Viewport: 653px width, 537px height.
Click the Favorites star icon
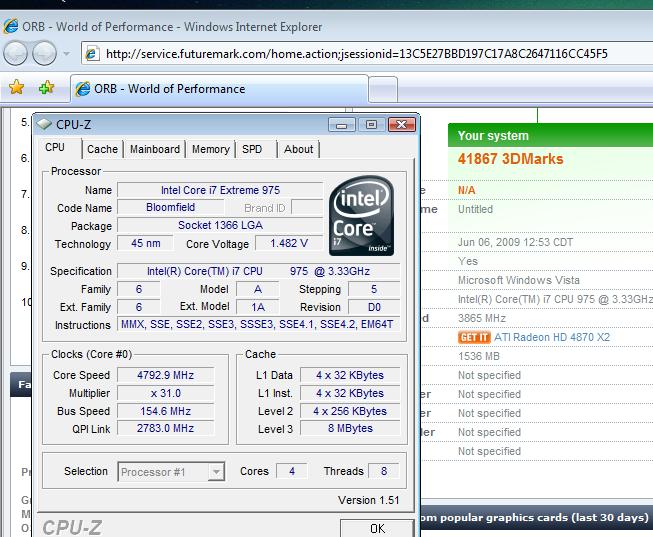click(x=17, y=87)
